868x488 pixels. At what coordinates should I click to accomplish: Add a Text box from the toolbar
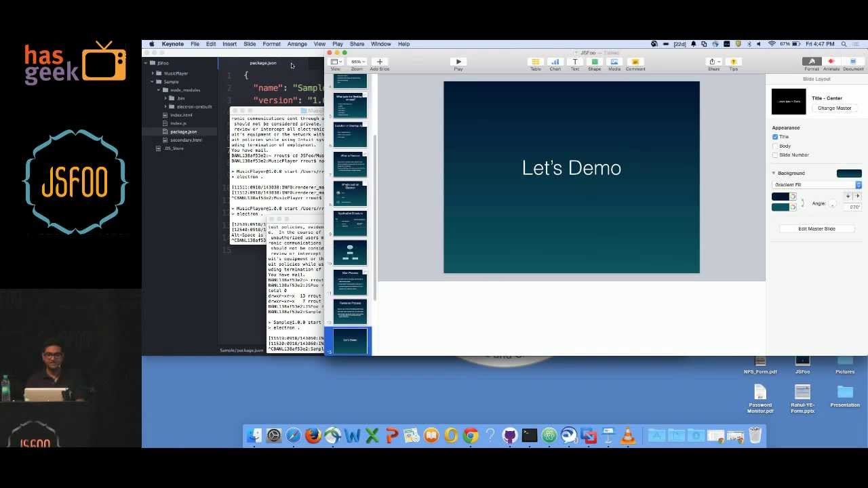coord(574,62)
